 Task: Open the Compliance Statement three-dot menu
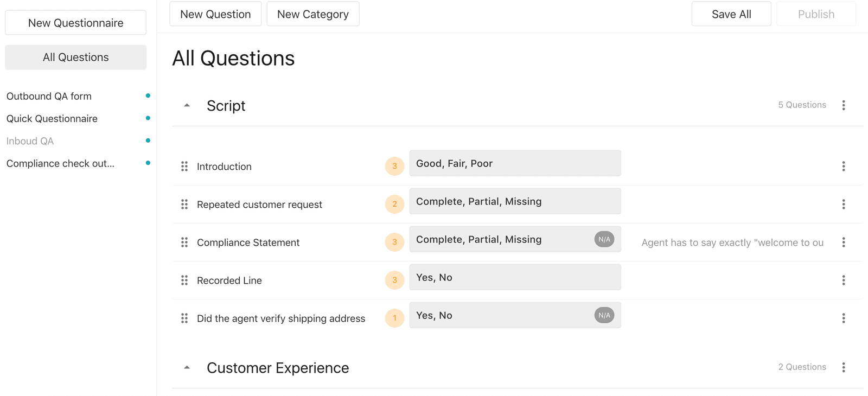[x=843, y=242]
